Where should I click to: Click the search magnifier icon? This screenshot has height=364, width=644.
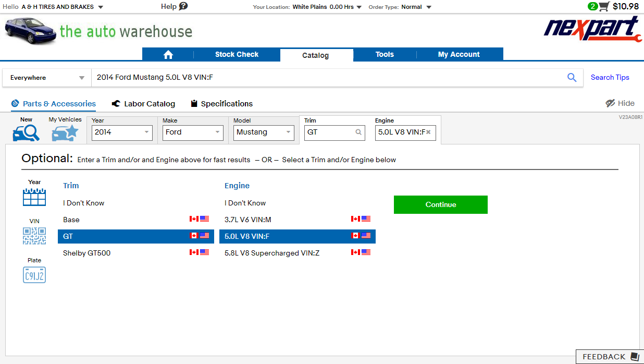pos(572,78)
